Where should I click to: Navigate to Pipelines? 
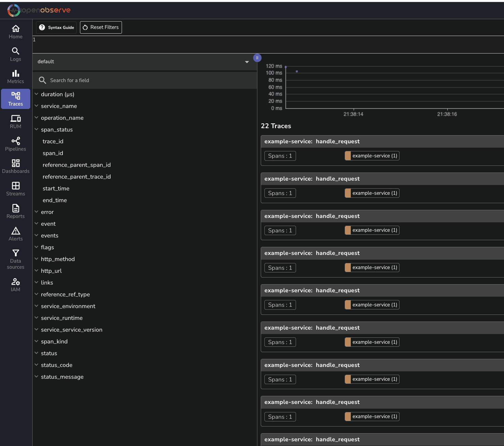tap(15, 144)
